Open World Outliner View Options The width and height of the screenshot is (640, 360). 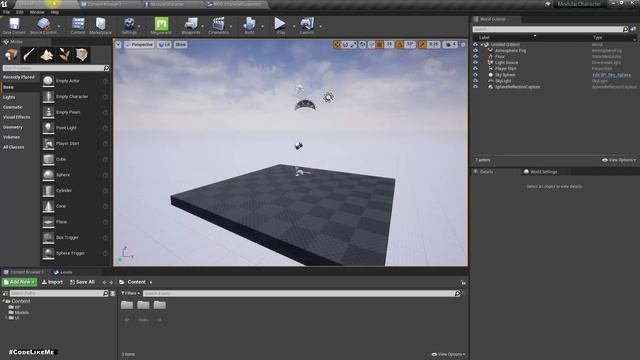pyautogui.click(x=619, y=160)
